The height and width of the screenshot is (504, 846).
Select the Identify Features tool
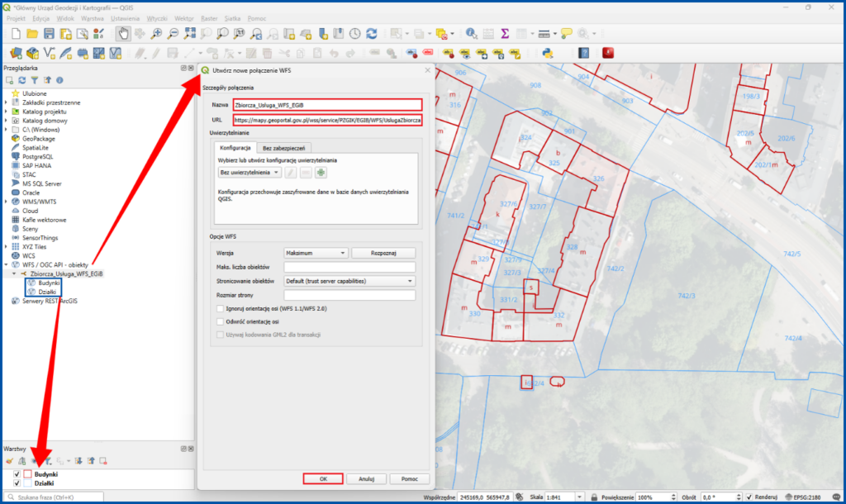pyautogui.click(x=472, y=34)
